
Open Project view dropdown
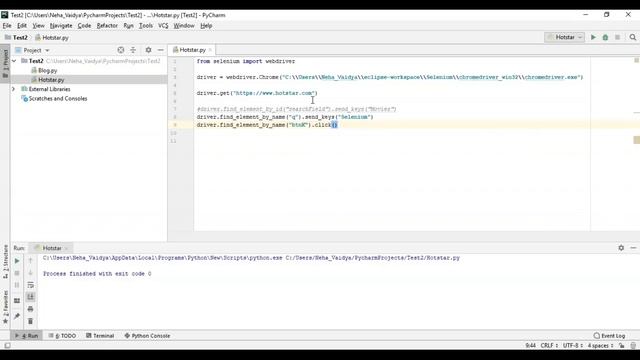32,50
